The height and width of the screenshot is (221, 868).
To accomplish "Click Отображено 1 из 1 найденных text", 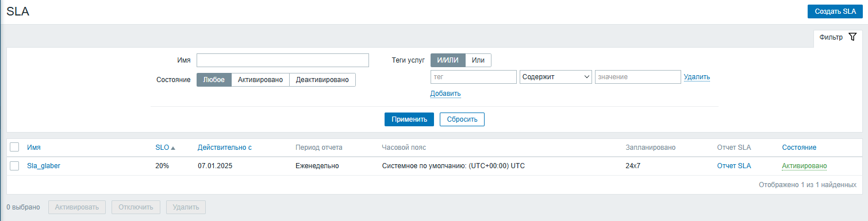I will [x=808, y=185].
